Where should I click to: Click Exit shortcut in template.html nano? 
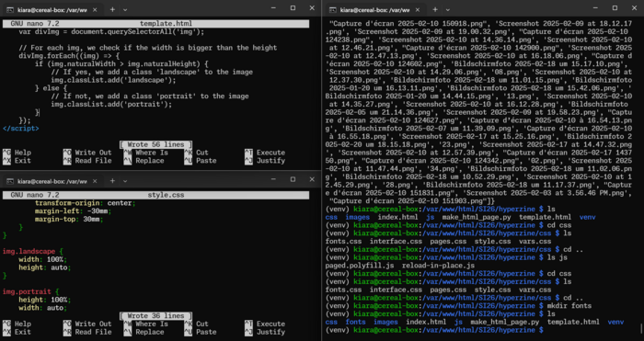(17, 161)
